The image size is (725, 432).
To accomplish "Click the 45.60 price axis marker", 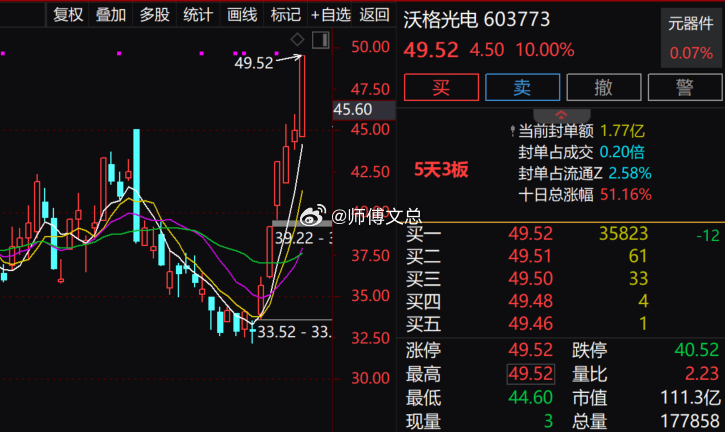I will pos(364,110).
